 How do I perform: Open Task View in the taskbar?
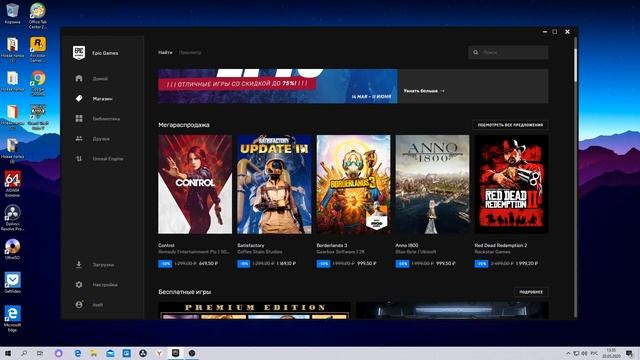tap(40, 353)
